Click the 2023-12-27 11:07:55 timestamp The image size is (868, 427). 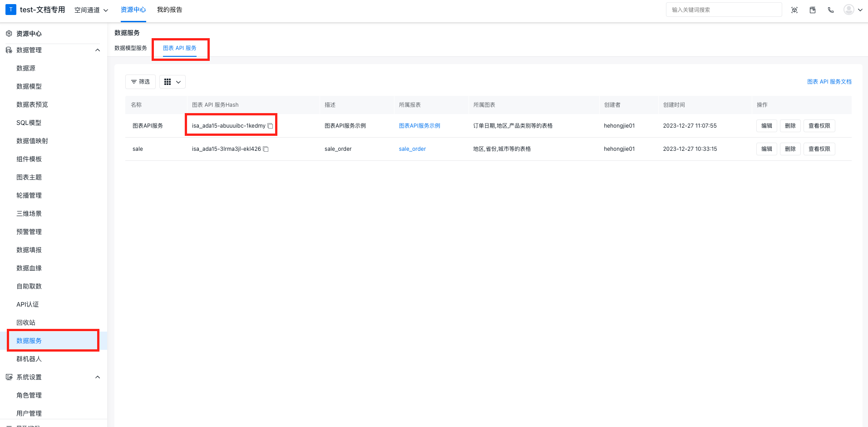[x=690, y=126]
